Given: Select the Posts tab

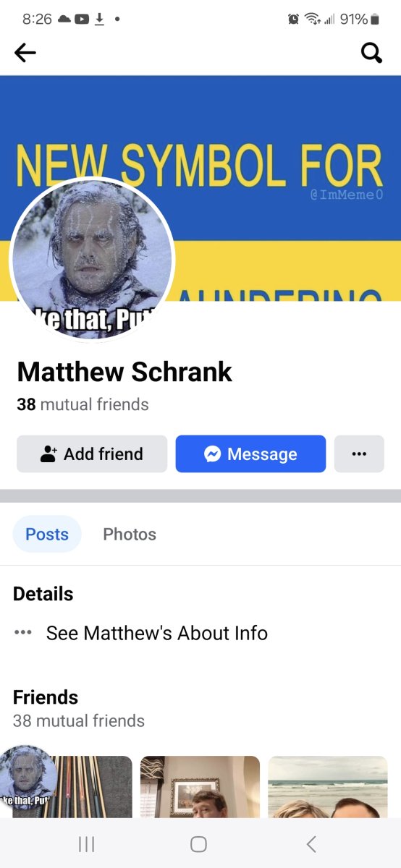Looking at the screenshot, I should pyautogui.click(x=47, y=535).
